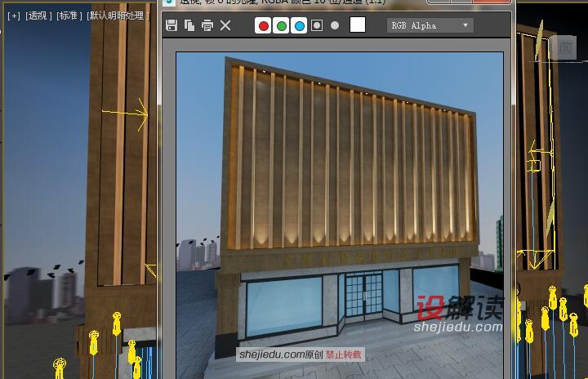Click the [+] viewport menu label

pyautogui.click(x=14, y=16)
